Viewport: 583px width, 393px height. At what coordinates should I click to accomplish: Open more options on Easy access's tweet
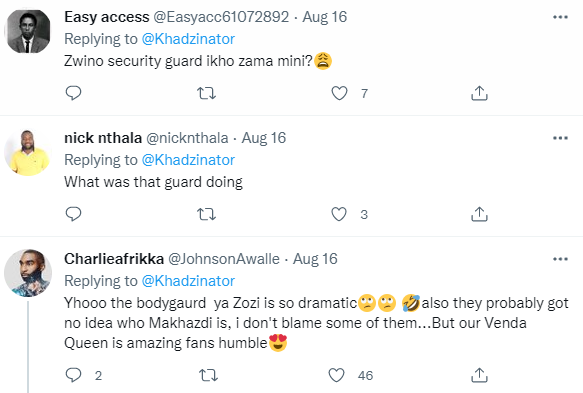560,17
